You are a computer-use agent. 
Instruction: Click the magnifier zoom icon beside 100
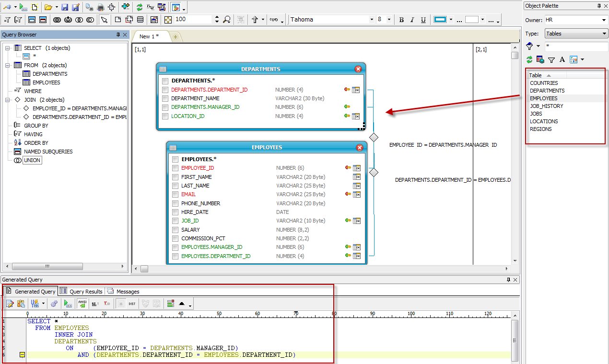[227, 20]
